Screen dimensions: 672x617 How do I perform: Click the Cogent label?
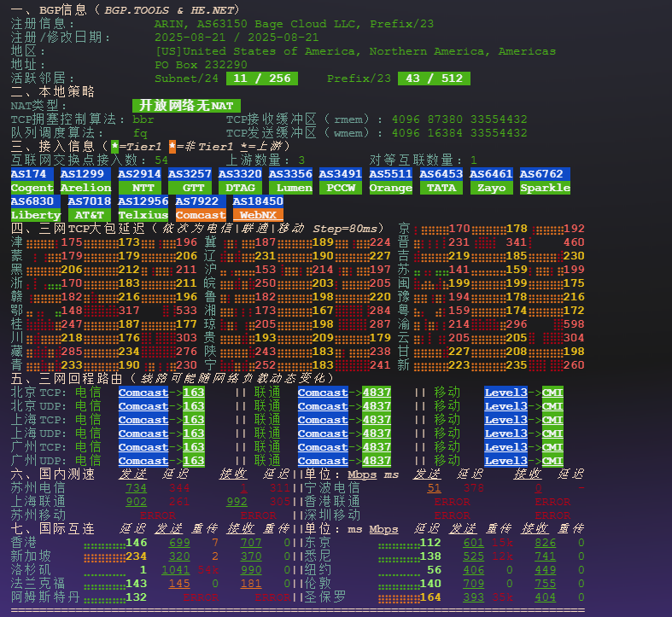point(32,188)
